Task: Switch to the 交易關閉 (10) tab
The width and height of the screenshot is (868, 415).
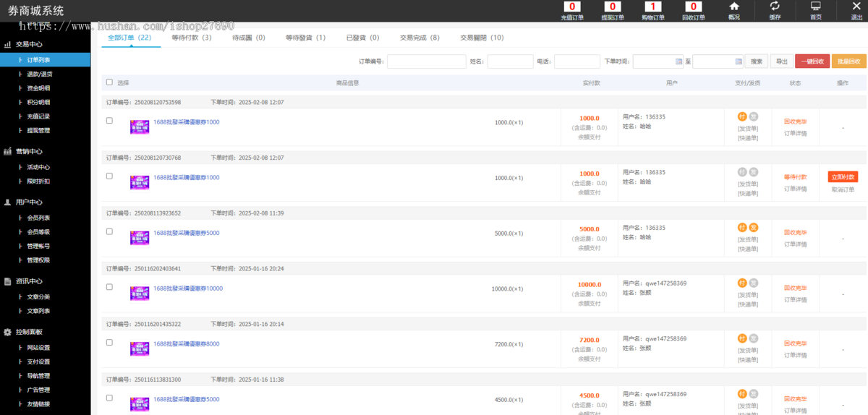Action: coord(482,38)
